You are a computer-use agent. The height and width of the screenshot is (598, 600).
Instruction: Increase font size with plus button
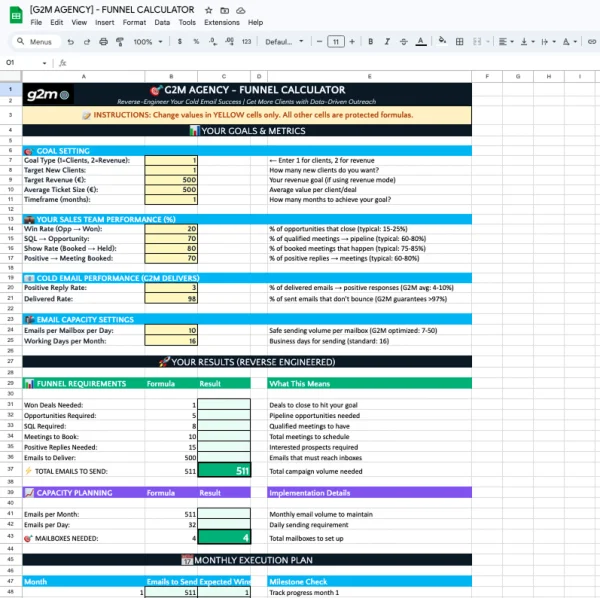[x=351, y=42]
